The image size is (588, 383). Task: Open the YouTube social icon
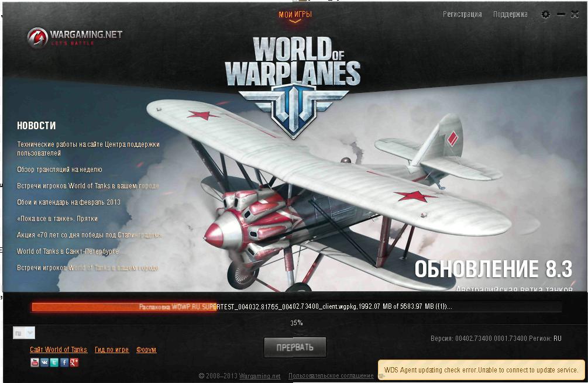click(35, 363)
